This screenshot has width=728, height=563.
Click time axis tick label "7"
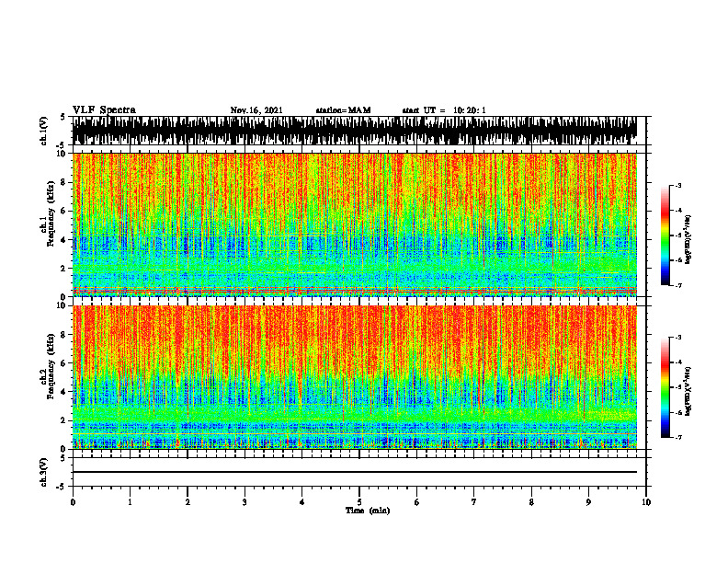[474, 502]
